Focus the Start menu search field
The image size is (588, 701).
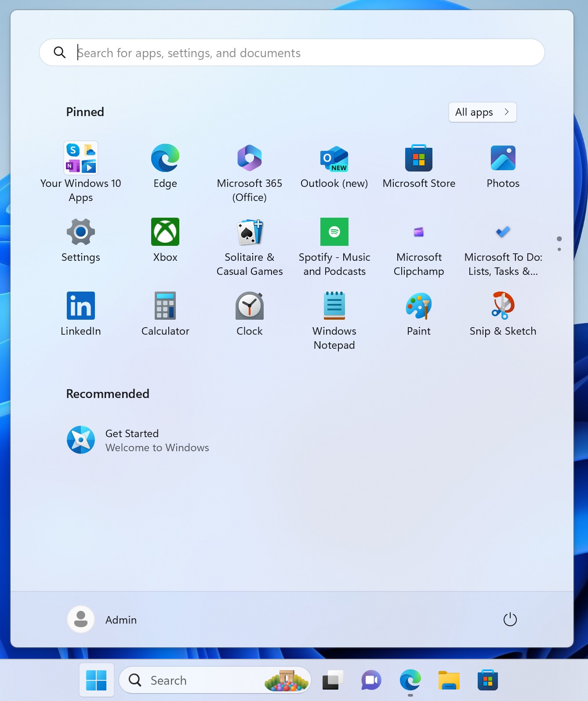coord(292,53)
